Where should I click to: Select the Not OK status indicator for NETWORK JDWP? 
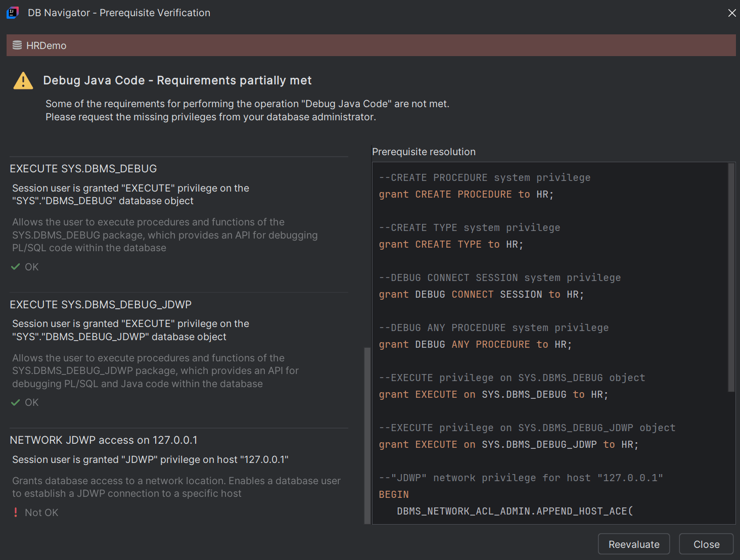pos(15,512)
